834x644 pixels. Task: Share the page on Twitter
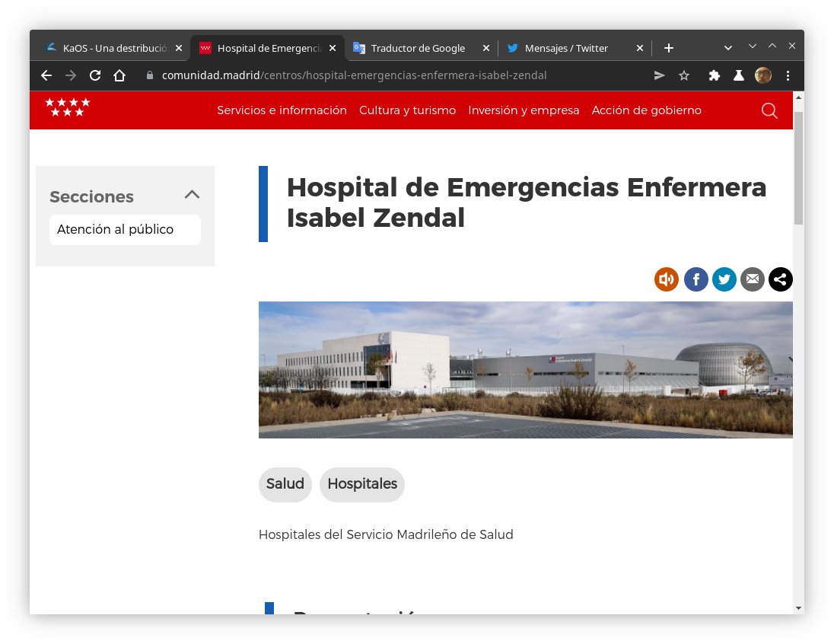tap(724, 279)
